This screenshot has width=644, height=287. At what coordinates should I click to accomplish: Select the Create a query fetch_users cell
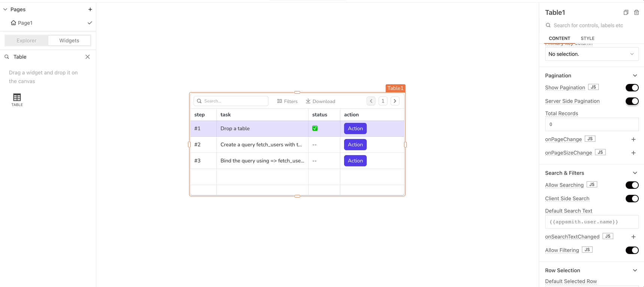262,145
